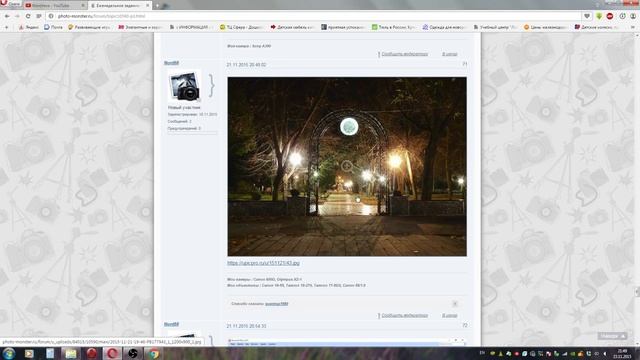Open the Детские коляски bookmark
The height and width of the screenshot is (360, 640).
click(x=595, y=27)
